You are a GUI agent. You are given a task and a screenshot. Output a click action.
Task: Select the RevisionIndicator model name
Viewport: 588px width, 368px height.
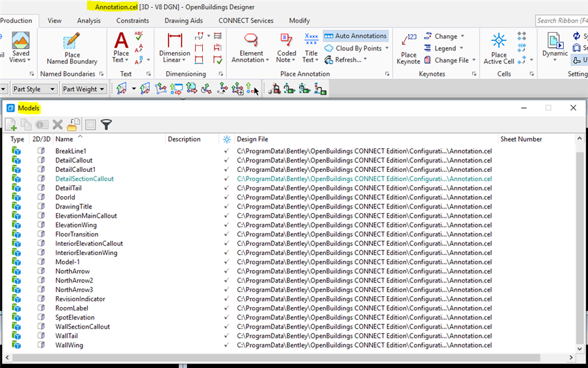80,299
